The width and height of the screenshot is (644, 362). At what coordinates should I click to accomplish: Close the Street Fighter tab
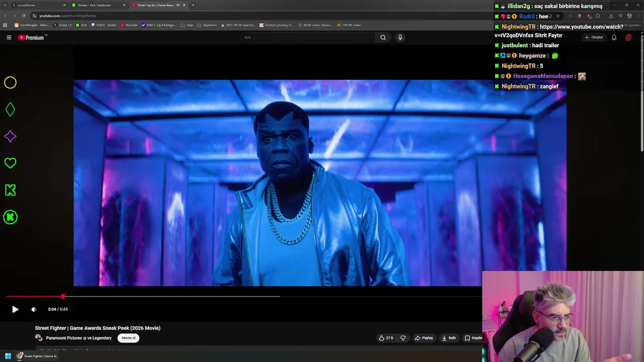pos(184,5)
